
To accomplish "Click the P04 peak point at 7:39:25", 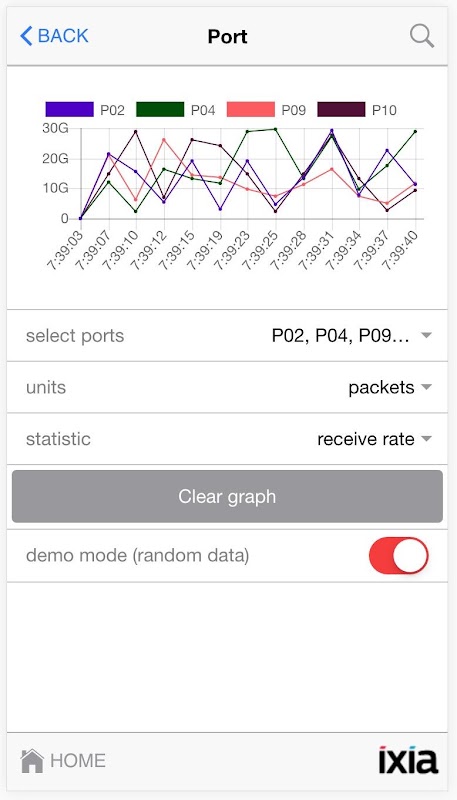I will (275, 129).
